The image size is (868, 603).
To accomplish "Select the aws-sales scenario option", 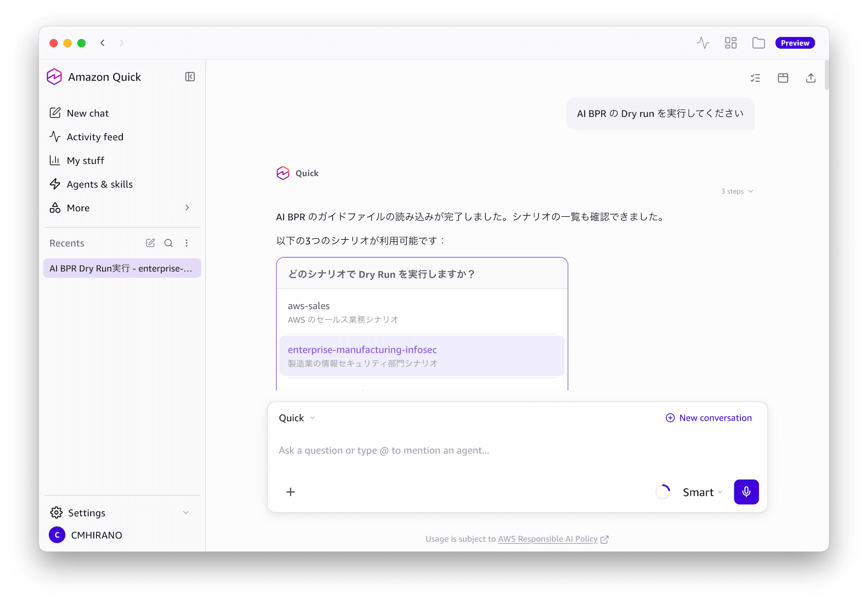I will pyautogui.click(x=422, y=312).
